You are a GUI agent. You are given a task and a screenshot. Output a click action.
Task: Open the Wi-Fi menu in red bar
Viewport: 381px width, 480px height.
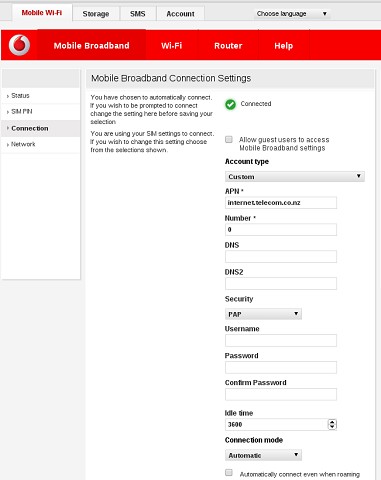(172, 46)
